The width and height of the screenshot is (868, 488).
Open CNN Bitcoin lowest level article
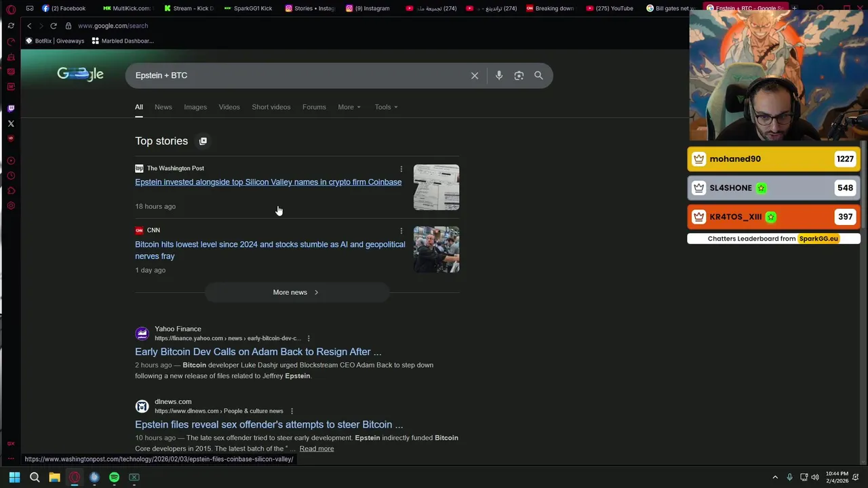pos(270,250)
